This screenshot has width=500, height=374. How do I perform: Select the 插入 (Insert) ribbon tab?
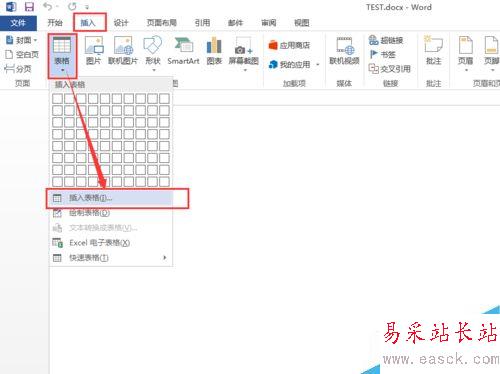tap(88, 23)
